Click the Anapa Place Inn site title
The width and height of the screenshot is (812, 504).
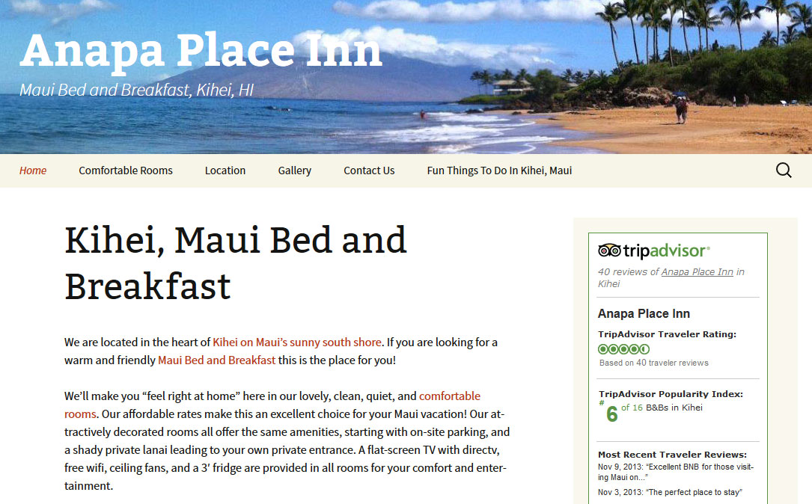(x=201, y=51)
